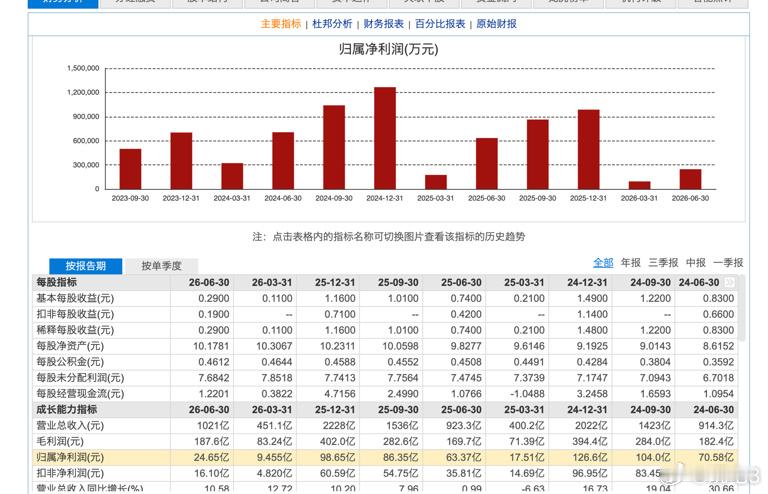This screenshot has height=494, width=768.
Task: Click the 2025-03-31 bar in the chart
Action: click(436, 182)
